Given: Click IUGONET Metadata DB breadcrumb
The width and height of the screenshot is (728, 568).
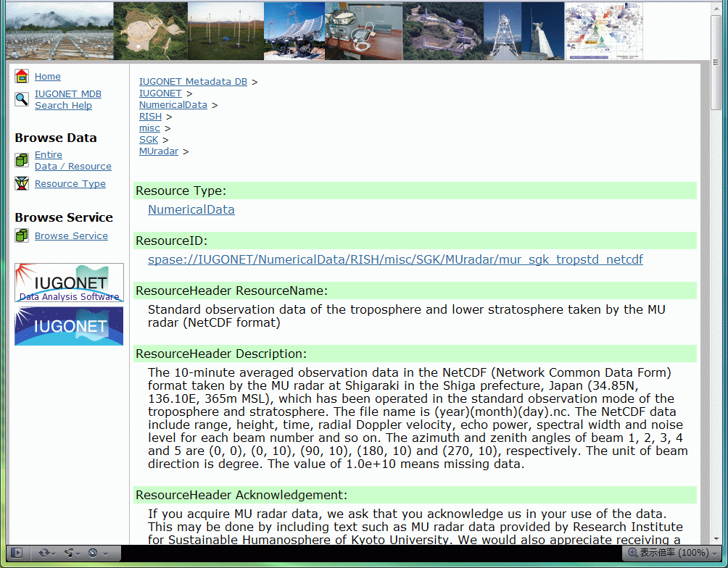Looking at the screenshot, I should tap(193, 82).
